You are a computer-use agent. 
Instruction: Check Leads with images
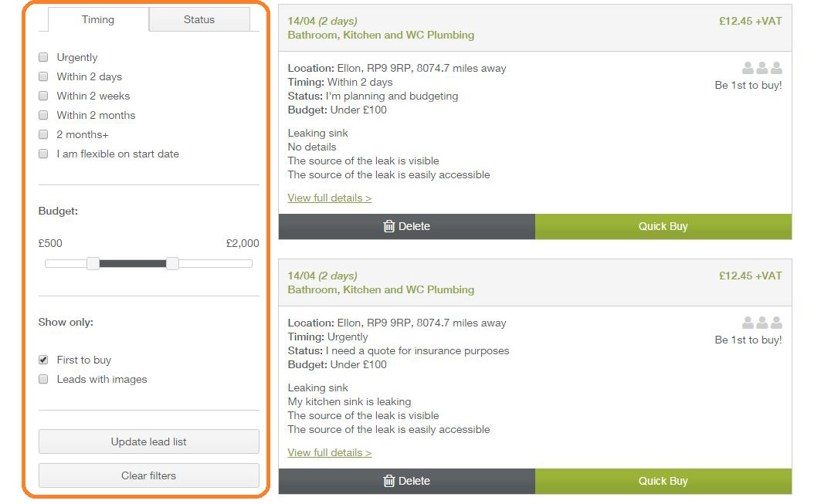[43, 379]
